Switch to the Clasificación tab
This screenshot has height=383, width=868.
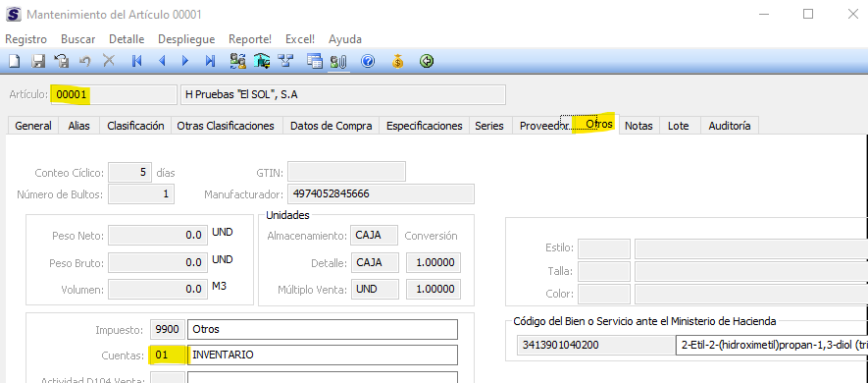(135, 126)
